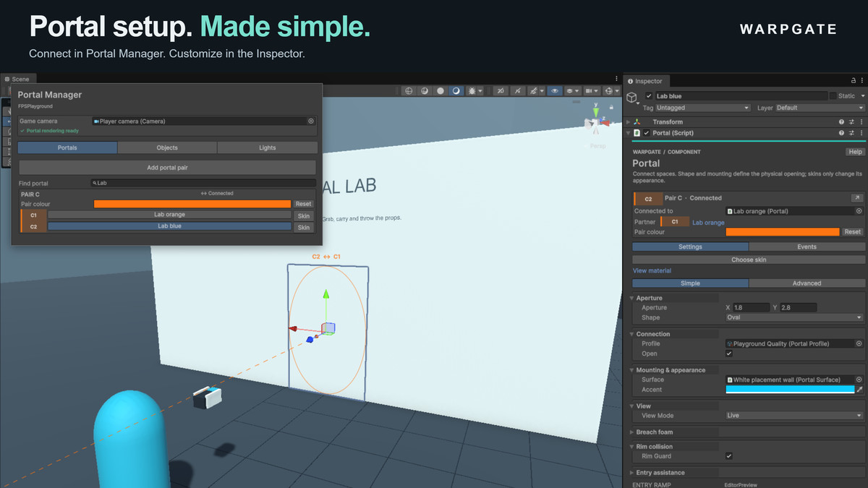This screenshot has width=868, height=488.
Task: Click the arrow icon next to Pair C Connected
Action: point(856,198)
